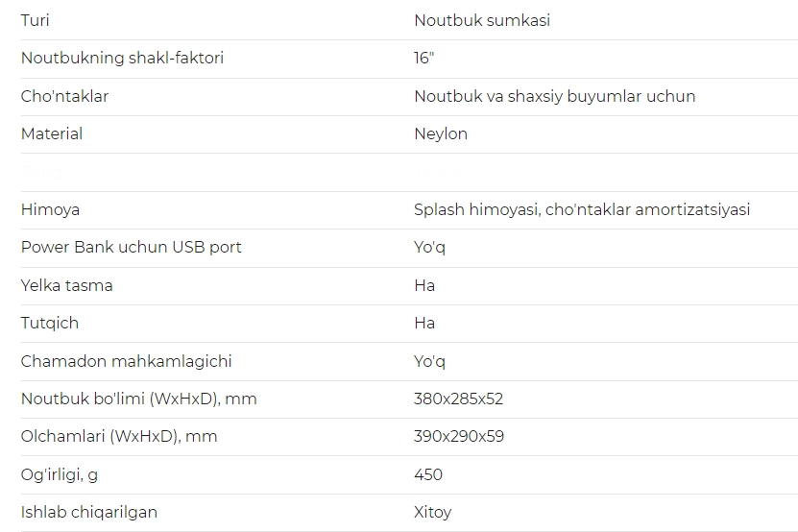
Task: Click the 390x290x59 dimensions value
Action: point(458,436)
